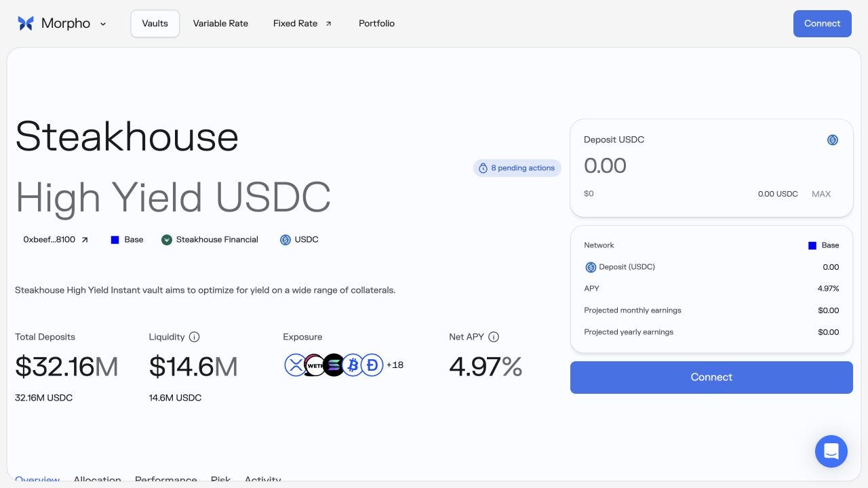Click the Projected monthly earnings label
This screenshot has height=488, width=868.
633,310
